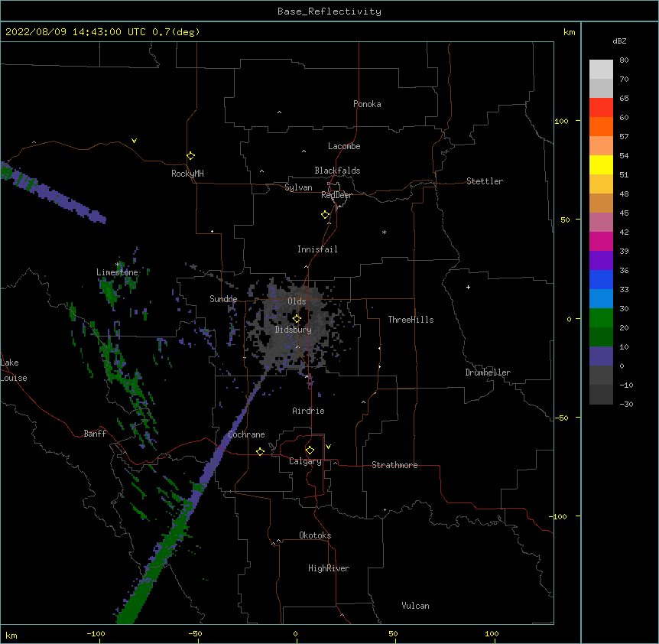Click the RedDeer city label

click(x=336, y=195)
